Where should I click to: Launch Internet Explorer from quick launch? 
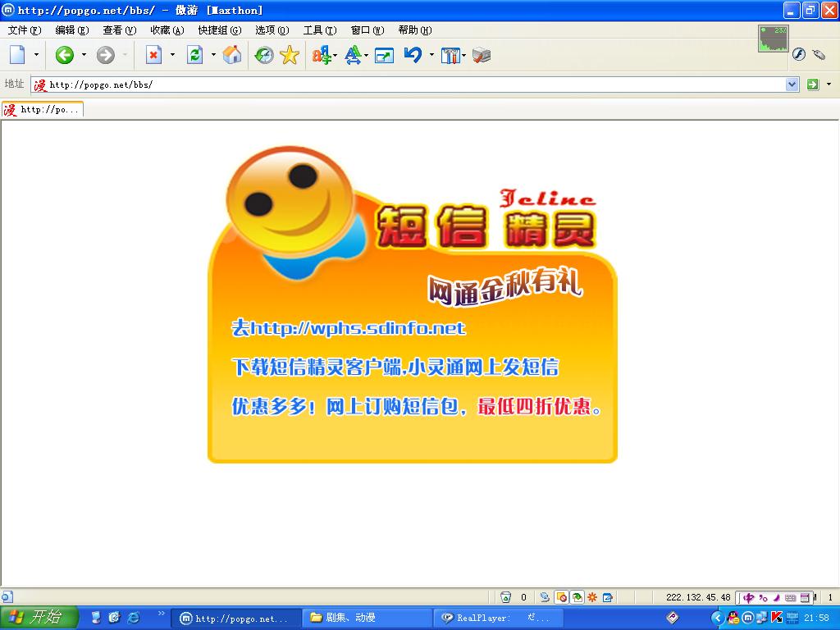point(133,618)
